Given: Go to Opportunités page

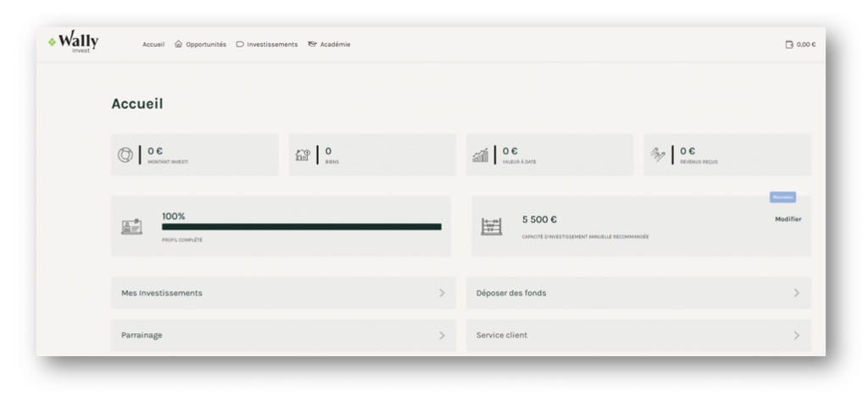Looking at the screenshot, I should (206, 44).
